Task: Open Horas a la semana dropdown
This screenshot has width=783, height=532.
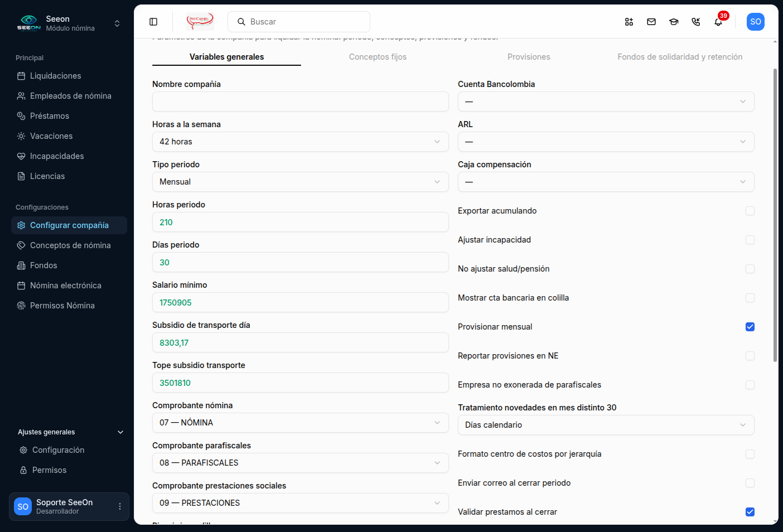Action: point(301,142)
